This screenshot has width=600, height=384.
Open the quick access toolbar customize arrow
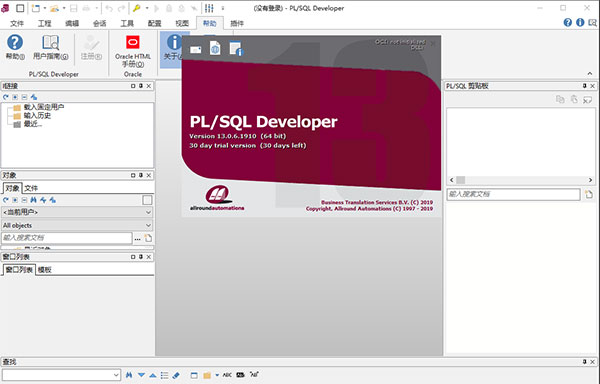[222, 8]
